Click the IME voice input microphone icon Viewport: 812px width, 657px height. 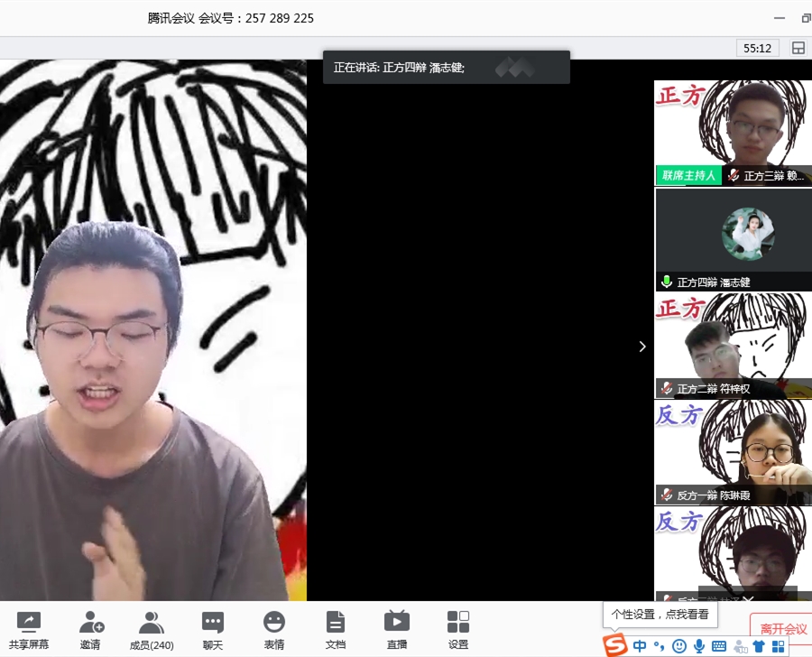tap(699, 646)
